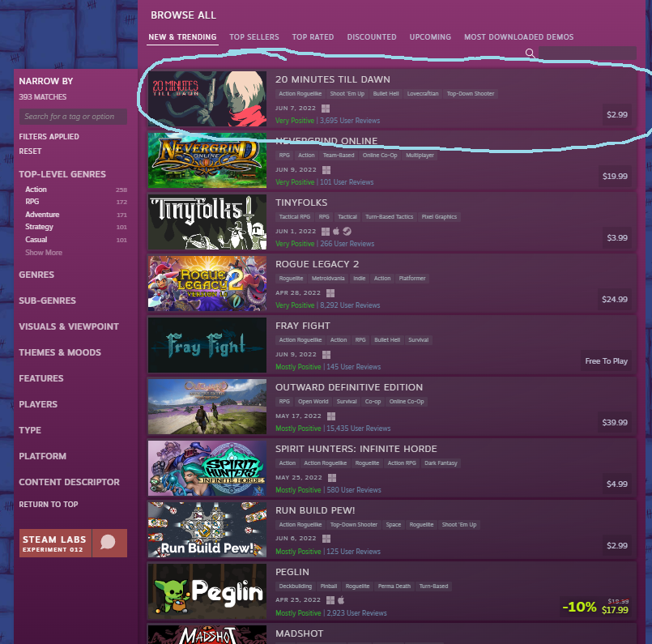Expand the Platform filter section
This screenshot has width=652, height=644.
(42, 456)
